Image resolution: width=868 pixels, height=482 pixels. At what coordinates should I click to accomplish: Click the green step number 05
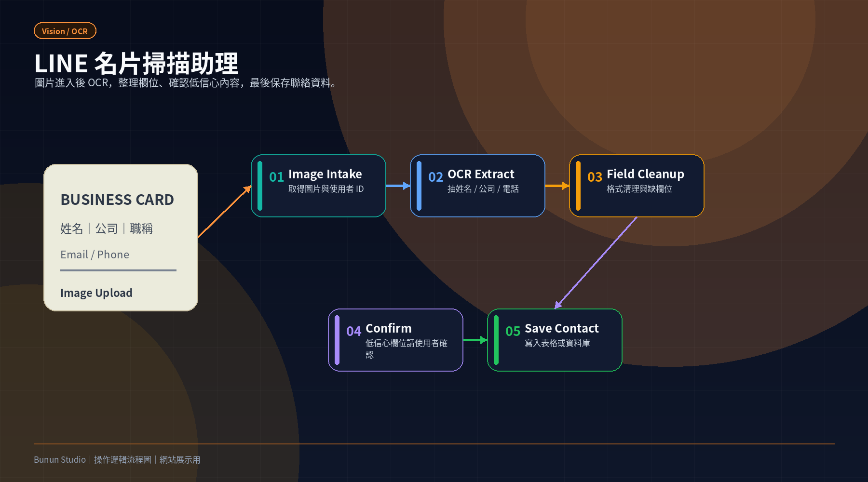coord(513,331)
